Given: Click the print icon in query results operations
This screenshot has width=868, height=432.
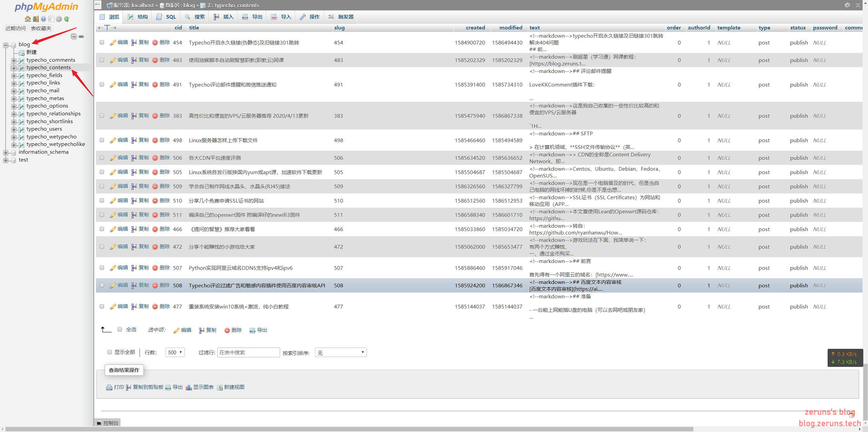Looking at the screenshot, I should pyautogui.click(x=109, y=387).
